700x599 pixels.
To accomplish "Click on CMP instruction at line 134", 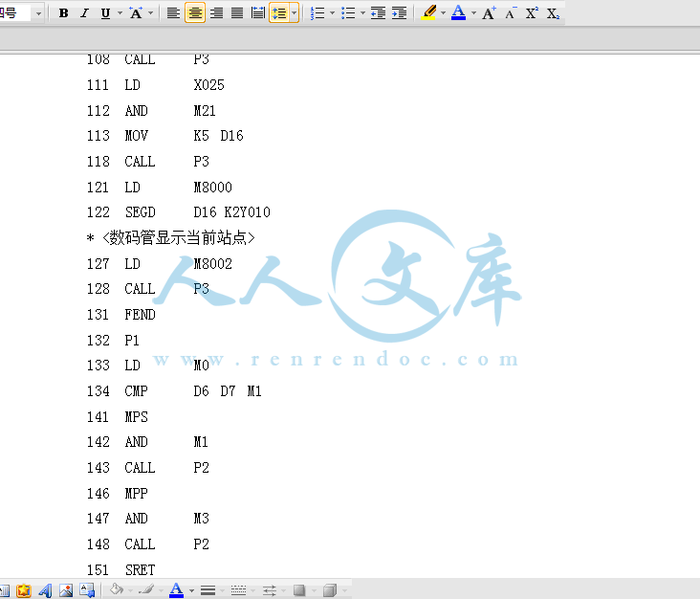I will coord(136,391).
